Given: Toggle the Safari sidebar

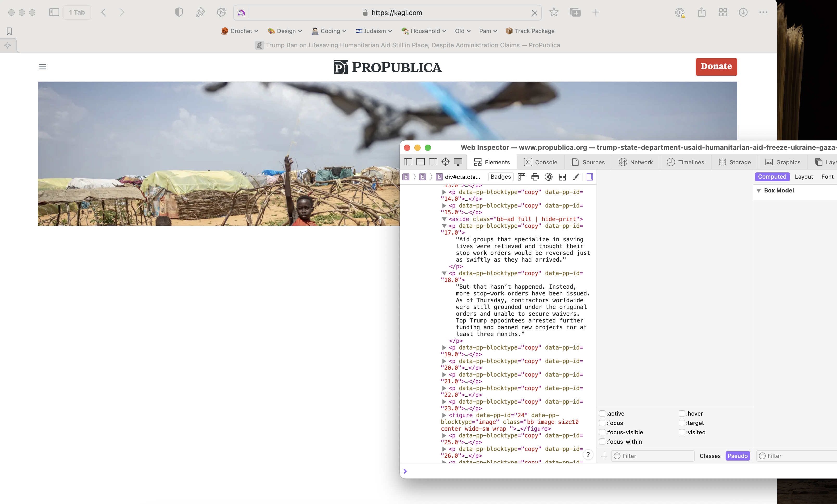Looking at the screenshot, I should point(54,12).
